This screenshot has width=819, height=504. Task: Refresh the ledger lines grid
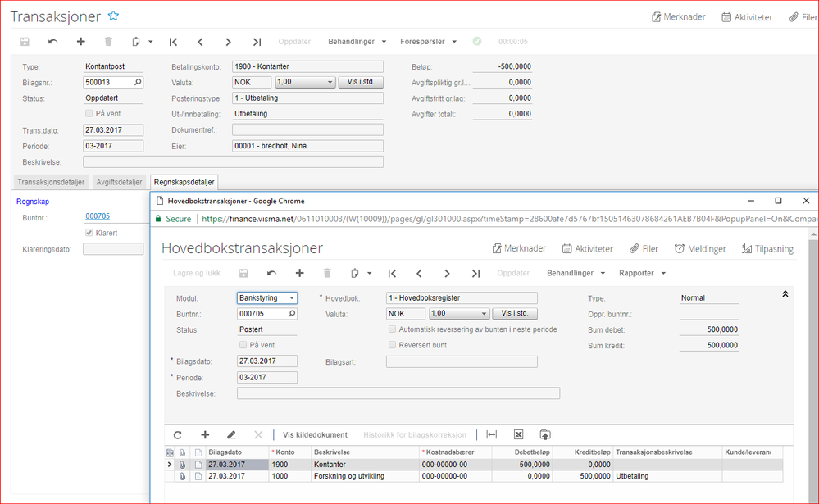pos(178,434)
